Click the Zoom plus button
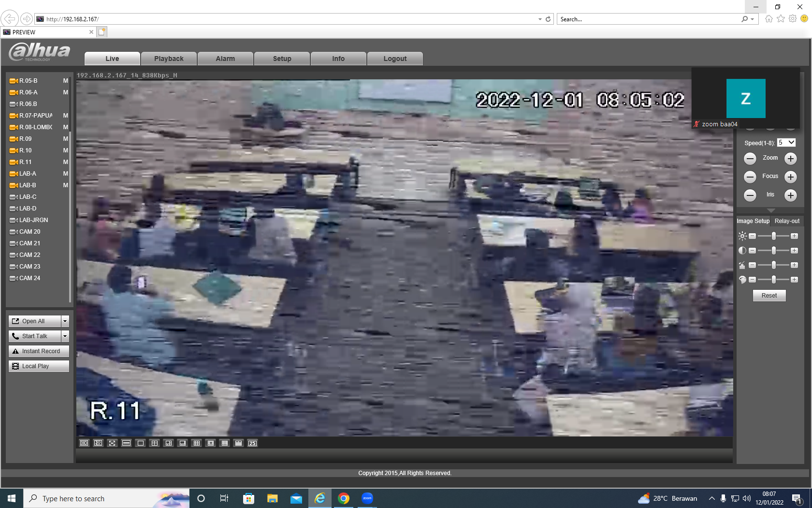This screenshot has width=812, height=508. [791, 159]
